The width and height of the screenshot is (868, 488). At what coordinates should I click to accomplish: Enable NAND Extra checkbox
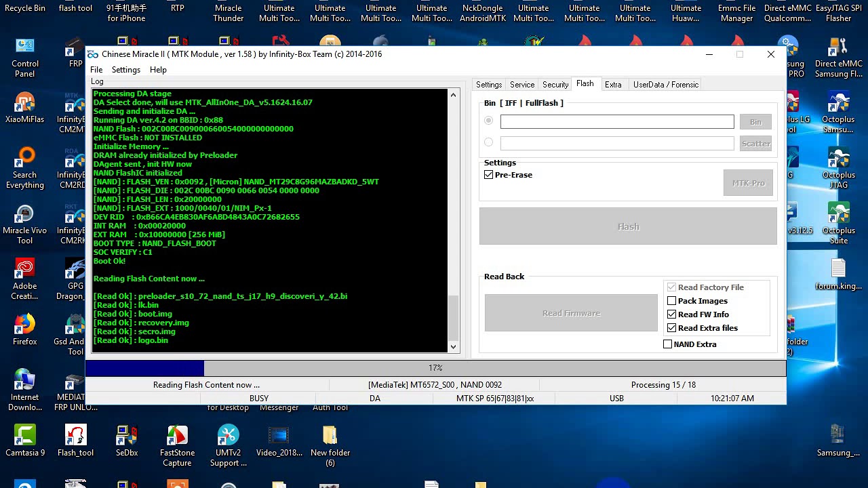(x=668, y=344)
